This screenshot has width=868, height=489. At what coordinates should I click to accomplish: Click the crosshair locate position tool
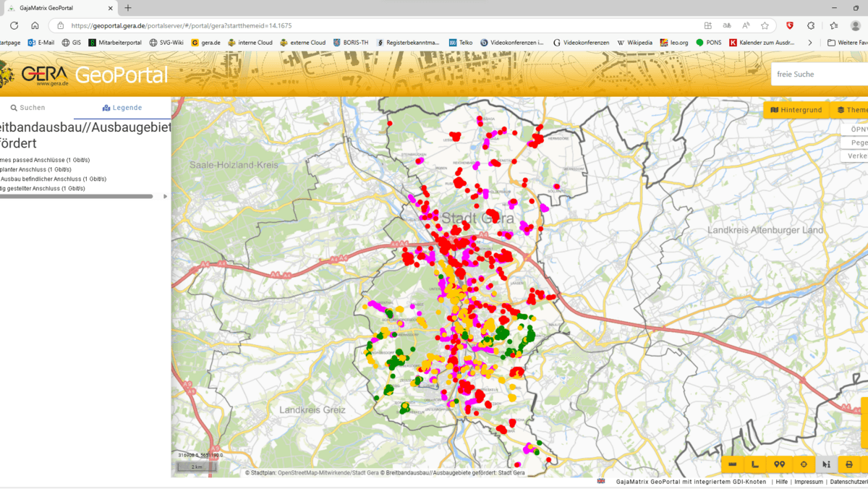point(803,464)
